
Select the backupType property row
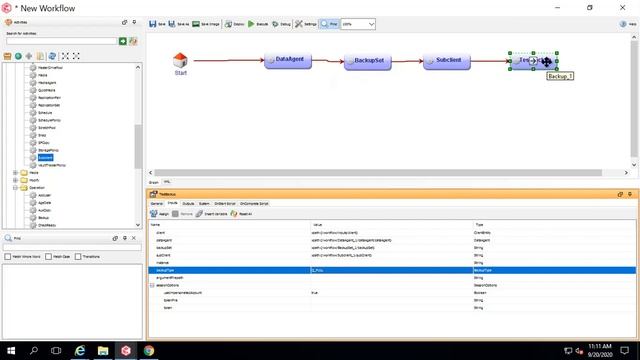(x=392, y=270)
